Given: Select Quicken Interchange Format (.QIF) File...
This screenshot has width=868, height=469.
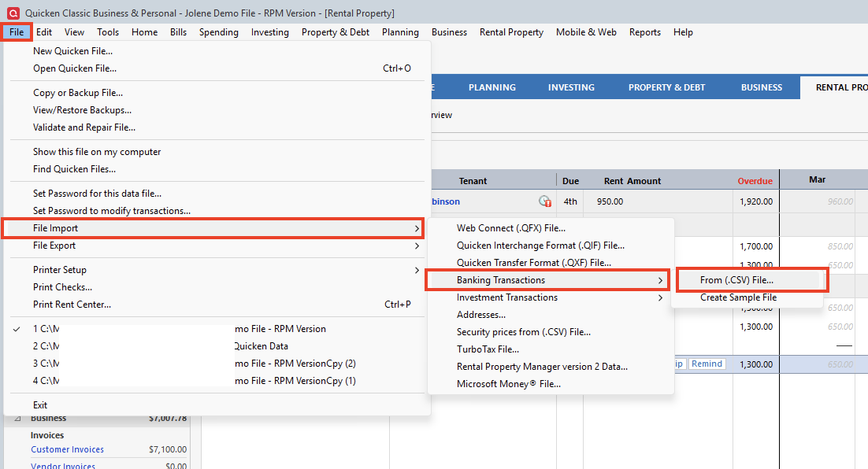Looking at the screenshot, I should (x=551, y=245).
